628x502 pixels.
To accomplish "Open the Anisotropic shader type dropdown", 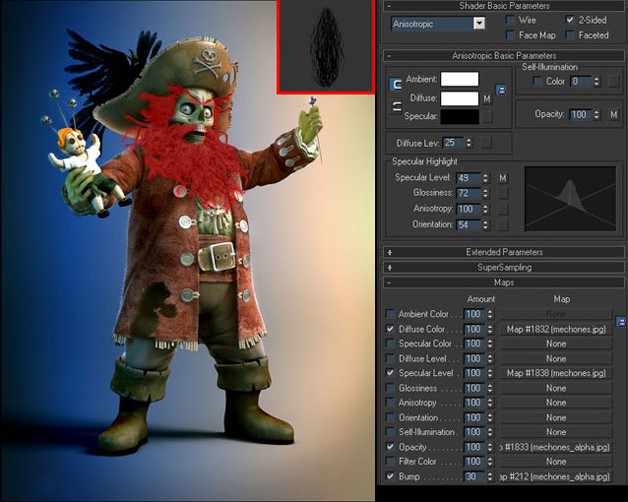I will click(x=438, y=24).
